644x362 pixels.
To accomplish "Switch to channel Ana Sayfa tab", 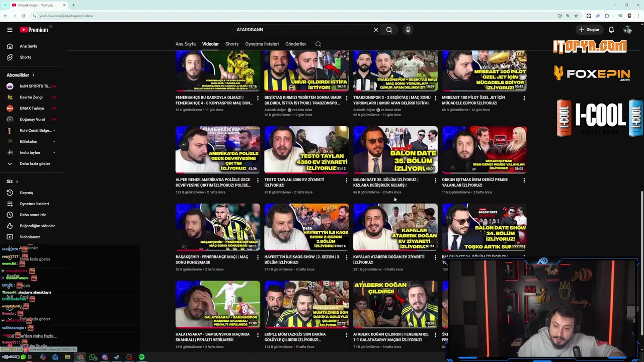I will (x=186, y=44).
